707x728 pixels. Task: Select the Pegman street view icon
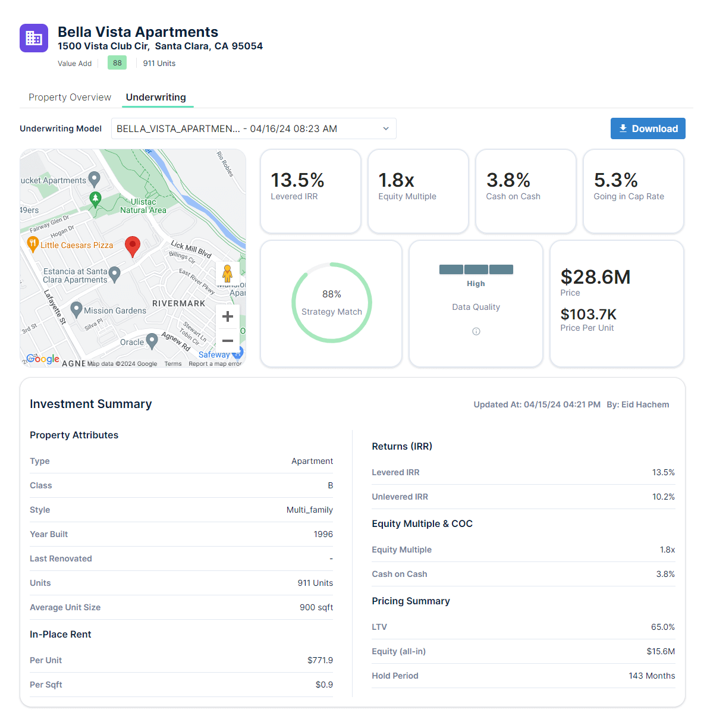[228, 273]
